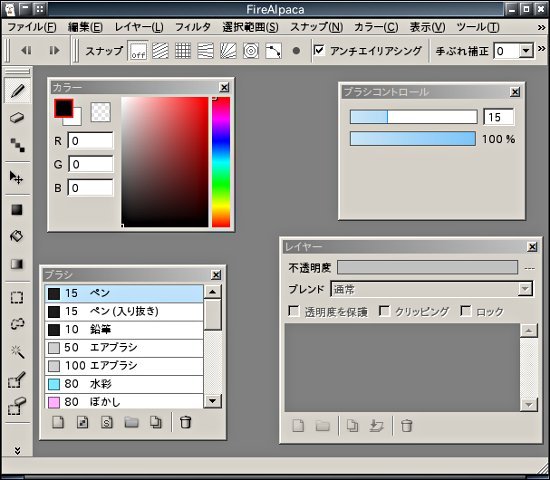Select the Move tool
The width and height of the screenshot is (550, 480).
16,178
